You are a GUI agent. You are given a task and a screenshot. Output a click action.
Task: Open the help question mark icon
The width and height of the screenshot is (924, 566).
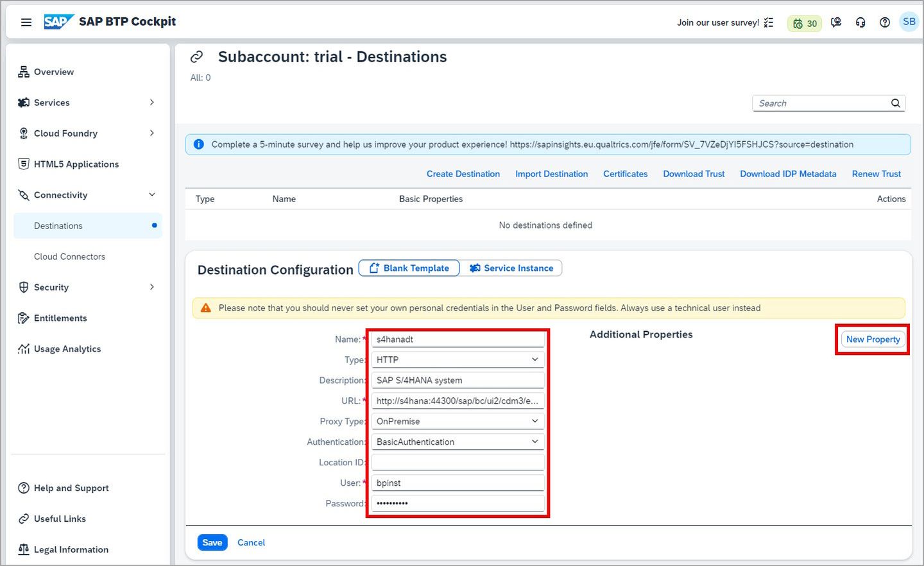885,22
